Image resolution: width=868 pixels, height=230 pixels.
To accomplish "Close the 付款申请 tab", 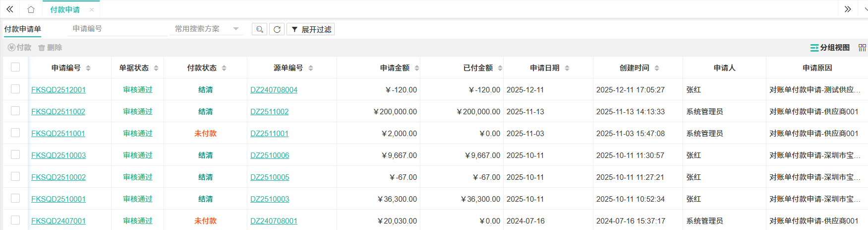I will pyautogui.click(x=92, y=9).
